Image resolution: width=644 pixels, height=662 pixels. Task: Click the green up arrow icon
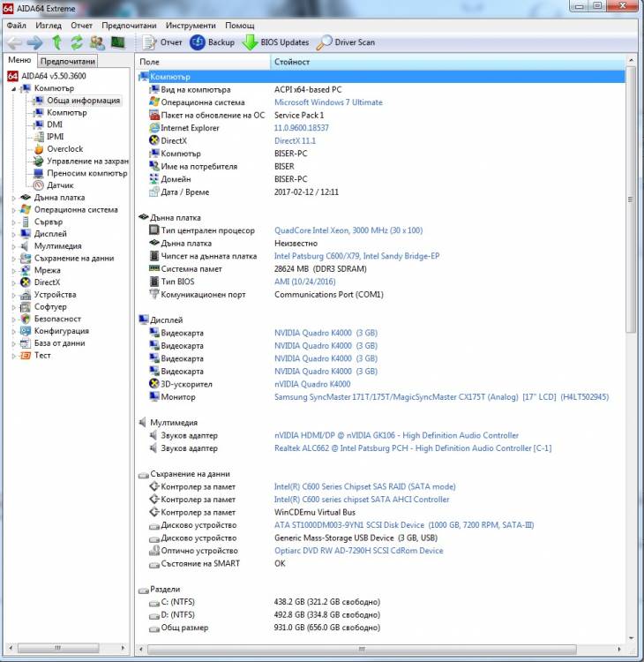click(57, 42)
